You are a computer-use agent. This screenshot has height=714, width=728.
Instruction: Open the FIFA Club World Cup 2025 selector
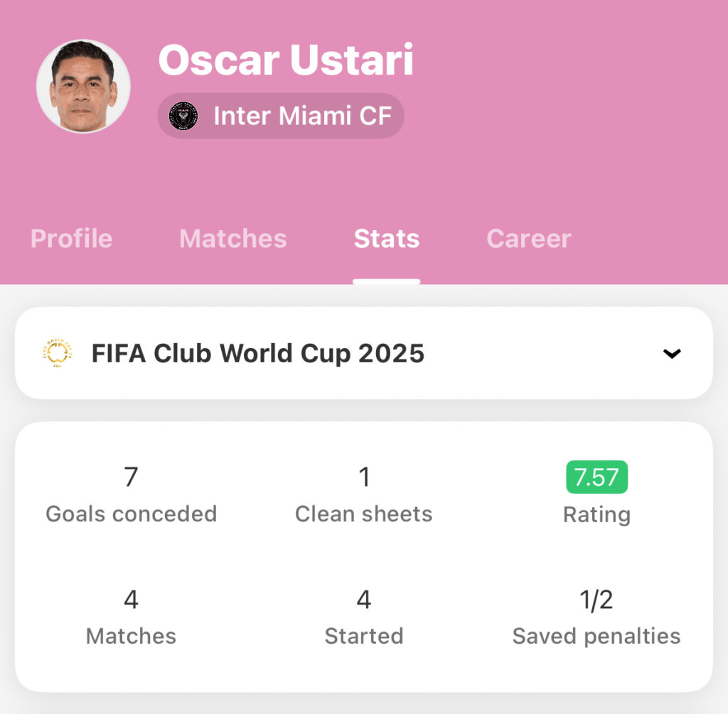[363, 353]
